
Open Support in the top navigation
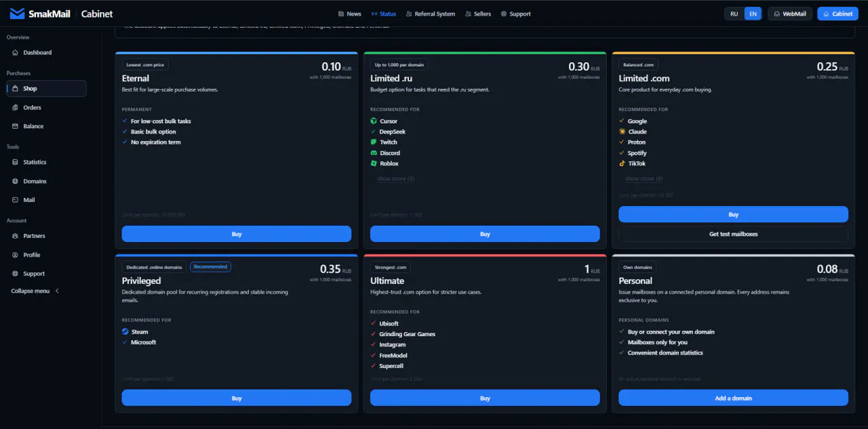pyautogui.click(x=515, y=14)
